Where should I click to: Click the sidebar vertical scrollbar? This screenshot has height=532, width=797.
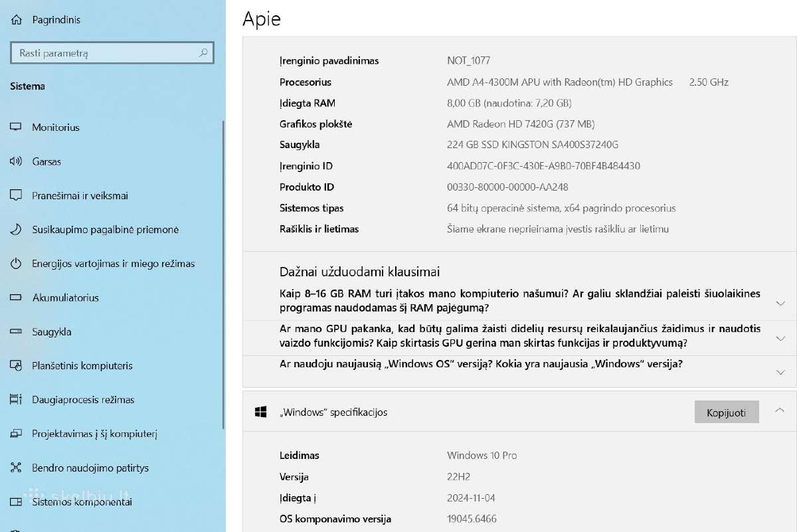223,276
